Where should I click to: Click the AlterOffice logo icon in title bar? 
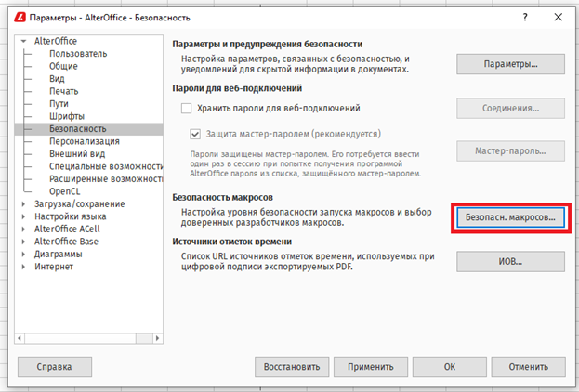pyautogui.click(x=20, y=18)
